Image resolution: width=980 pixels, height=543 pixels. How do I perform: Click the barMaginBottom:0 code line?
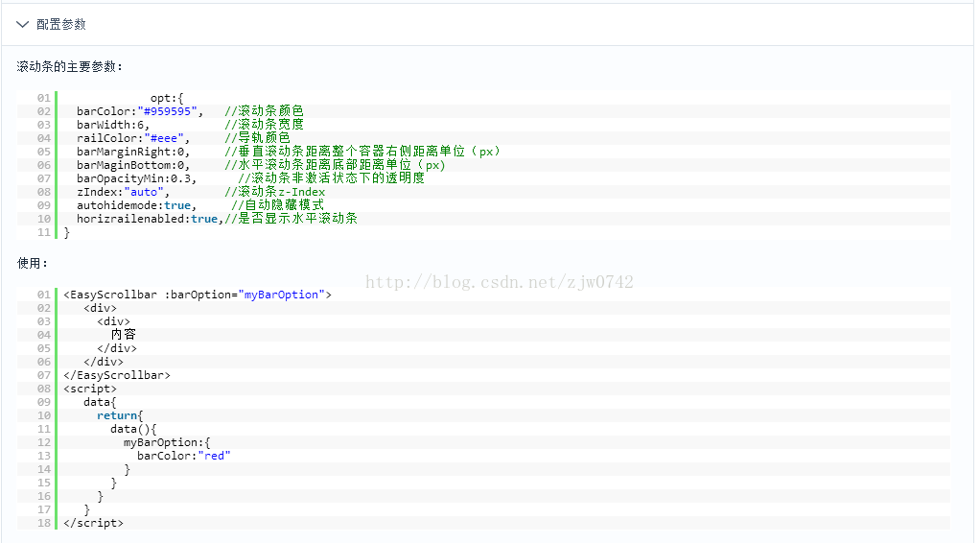133,165
